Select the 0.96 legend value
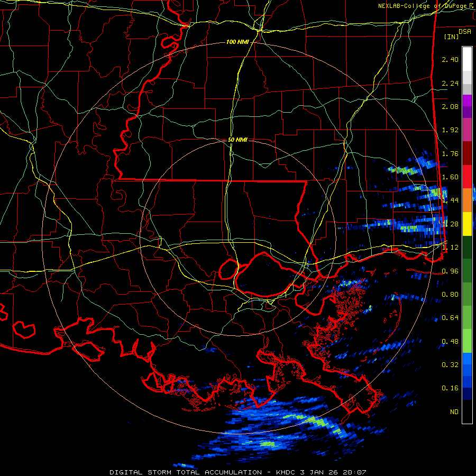476x476 pixels. coord(450,271)
